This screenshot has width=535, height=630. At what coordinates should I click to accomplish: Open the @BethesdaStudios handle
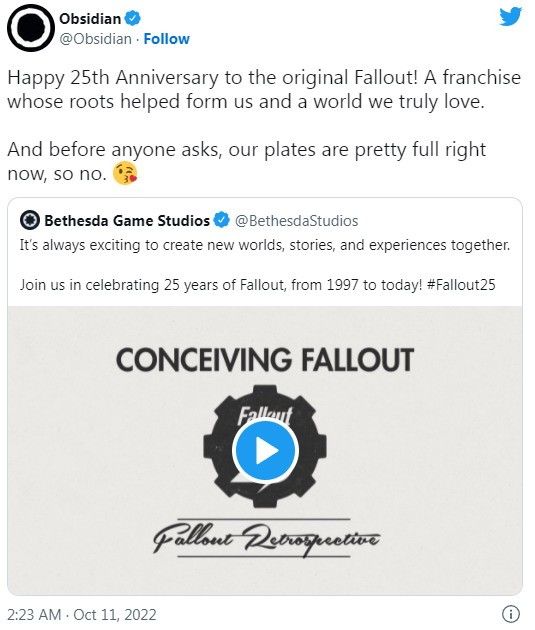pyautogui.click(x=296, y=221)
